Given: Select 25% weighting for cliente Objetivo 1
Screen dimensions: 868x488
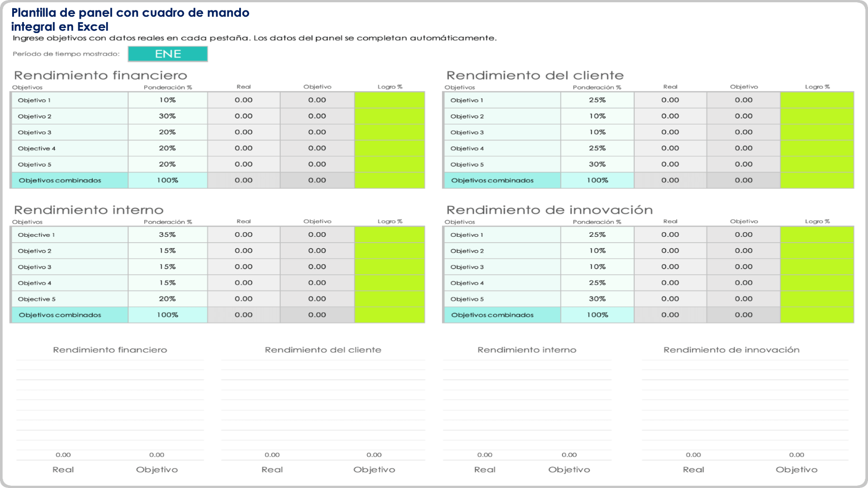Looking at the screenshot, I should pyautogui.click(x=597, y=100).
